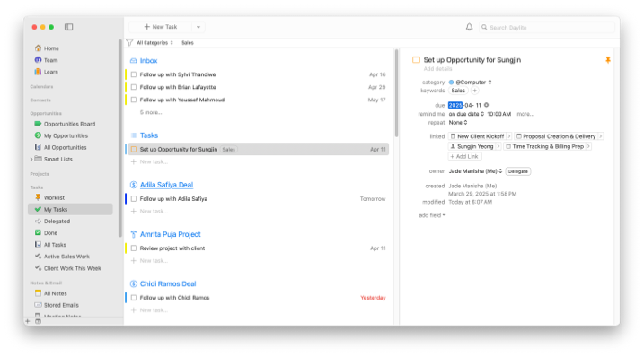Image resolution: width=644 pixels, height=357 pixels.
Task: Click the due date clock icon
Action: 486,105
